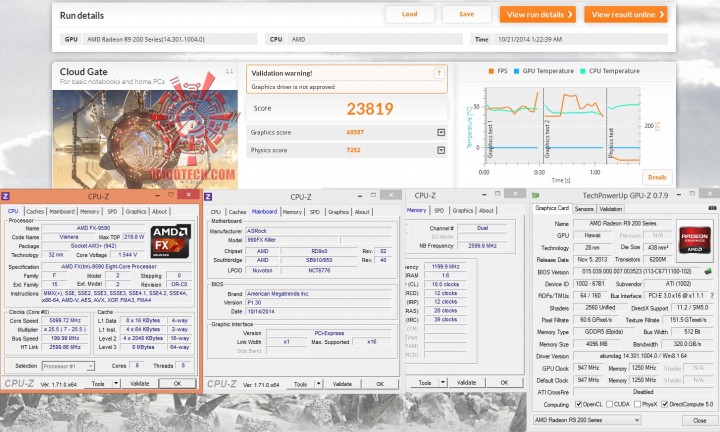The image size is (720, 432).
Task: Click the Radeon Graphics logo in GPU-Z
Action: pos(695,238)
